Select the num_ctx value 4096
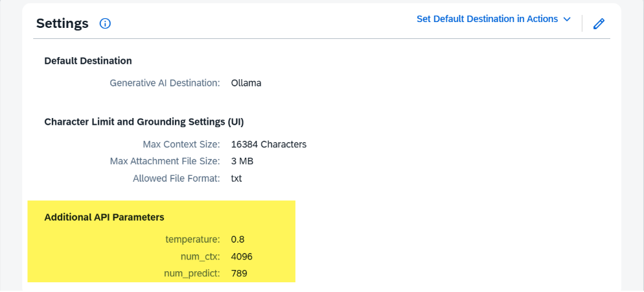Image resolution: width=644 pixels, height=292 pixels. click(242, 256)
